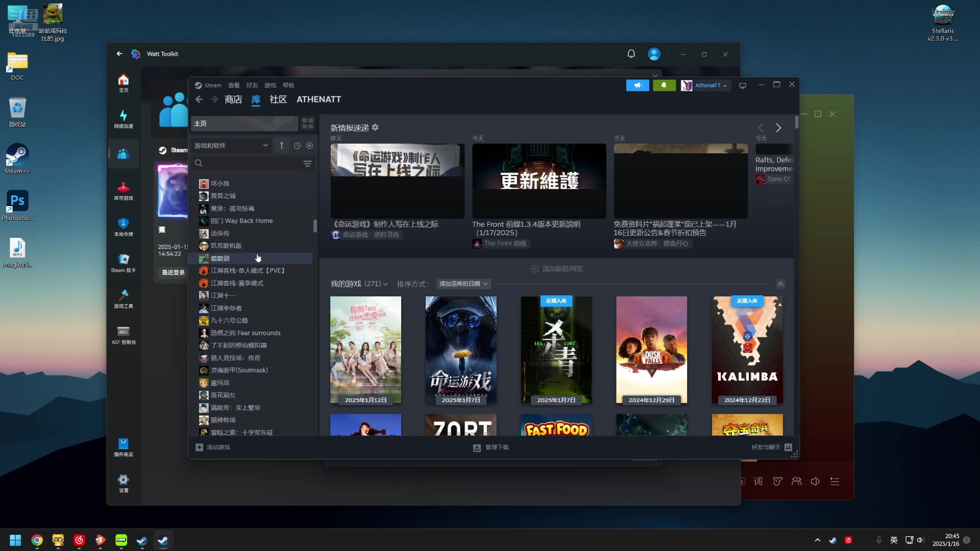Collapse the 我的游戏 shelf with the up chevron

click(780, 284)
